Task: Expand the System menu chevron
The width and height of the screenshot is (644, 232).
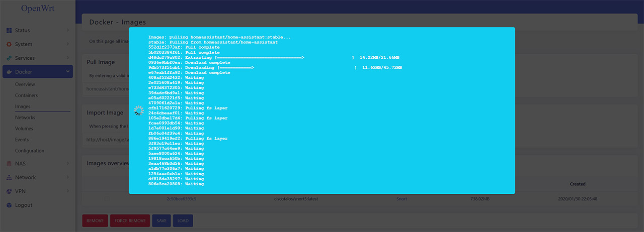Action: coord(67,44)
